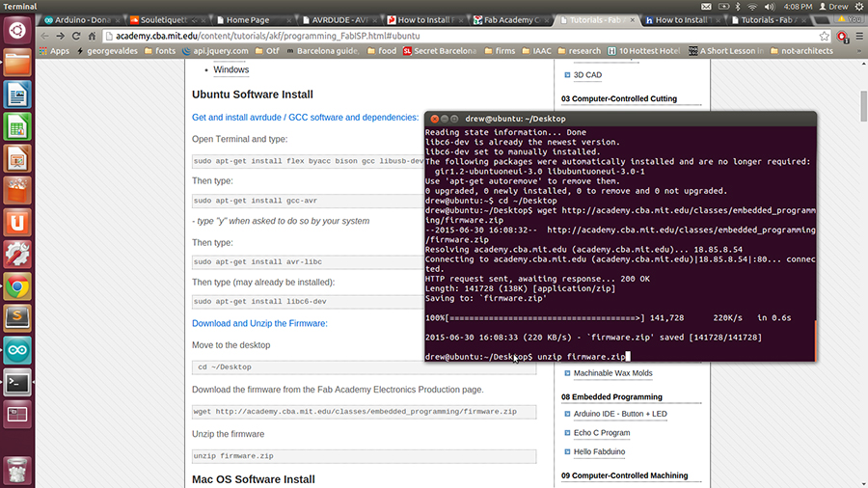Expand the fonts bookmark folder
This screenshot has height=488, width=868.
tap(160, 51)
